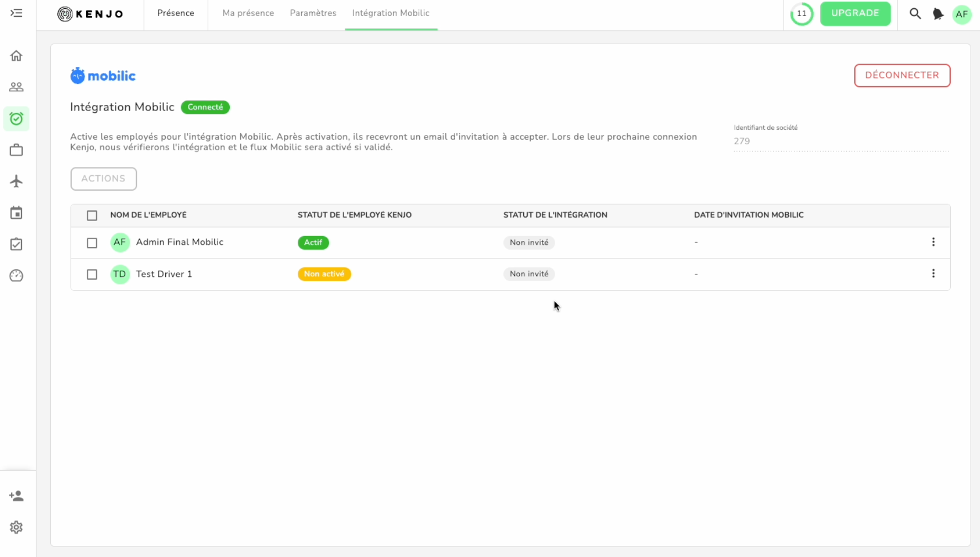Viewport: 980px width, 557px height.
Task: Open the People sidebar icon
Action: [x=17, y=87]
